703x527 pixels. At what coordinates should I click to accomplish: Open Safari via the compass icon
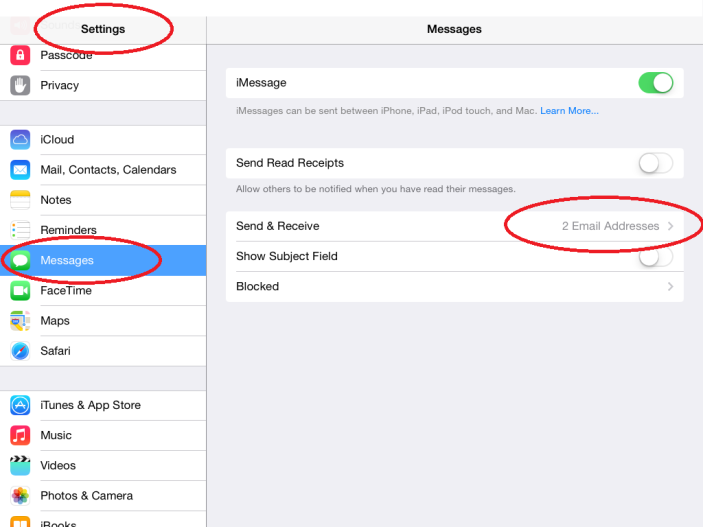[20, 351]
